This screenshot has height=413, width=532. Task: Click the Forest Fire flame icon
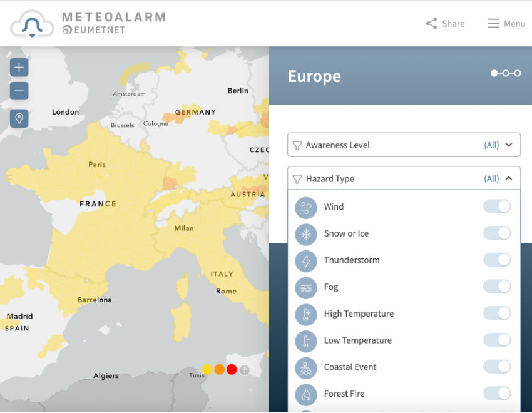[x=305, y=395]
